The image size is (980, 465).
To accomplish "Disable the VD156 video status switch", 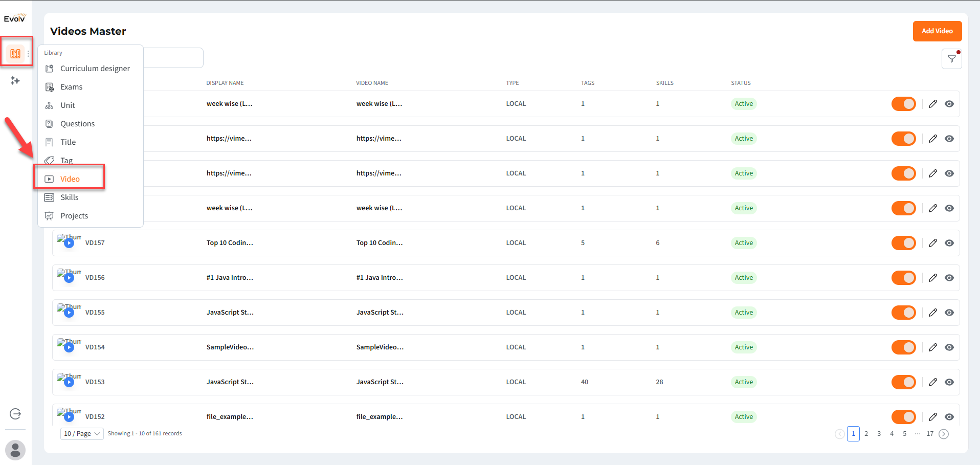I will [x=904, y=278].
